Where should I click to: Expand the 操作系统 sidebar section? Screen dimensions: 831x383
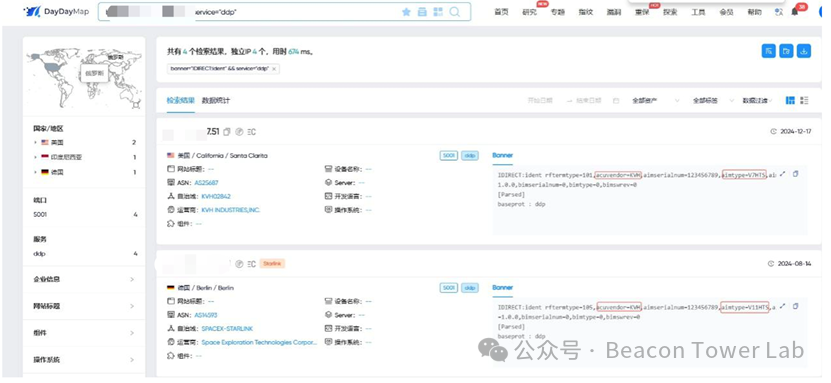(x=84, y=360)
